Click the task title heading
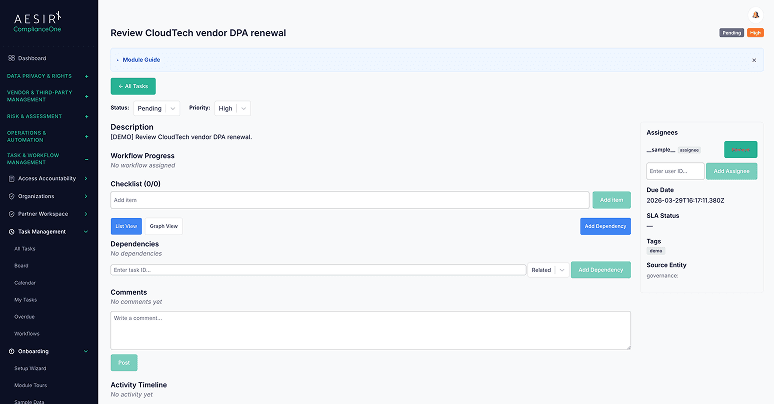Screen dimensions: 774x404 tap(198, 33)
